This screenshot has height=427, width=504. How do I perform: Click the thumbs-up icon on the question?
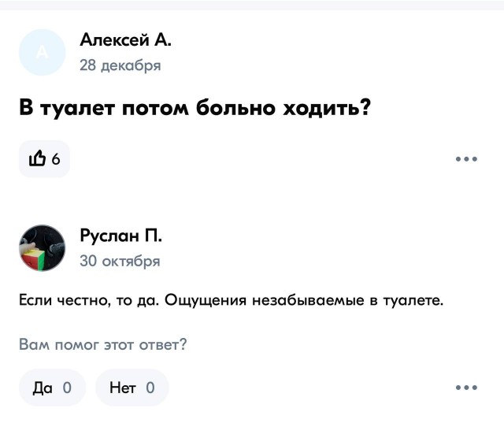tap(37, 159)
